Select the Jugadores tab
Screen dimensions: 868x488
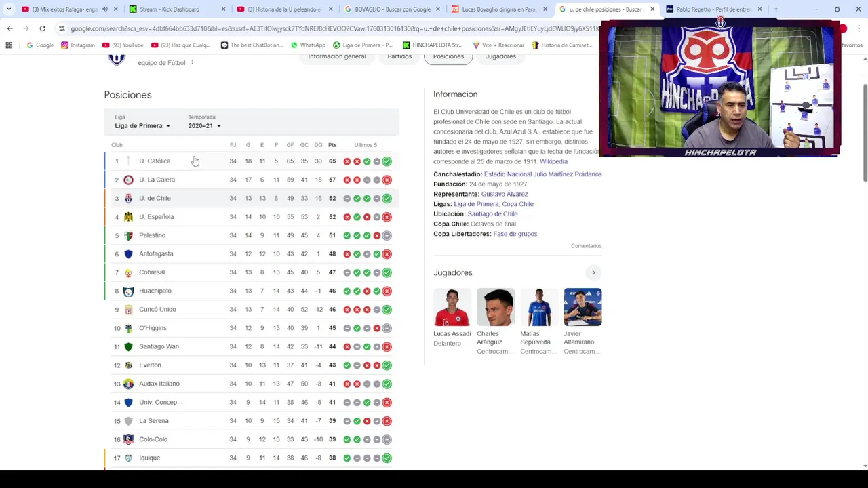(x=500, y=57)
